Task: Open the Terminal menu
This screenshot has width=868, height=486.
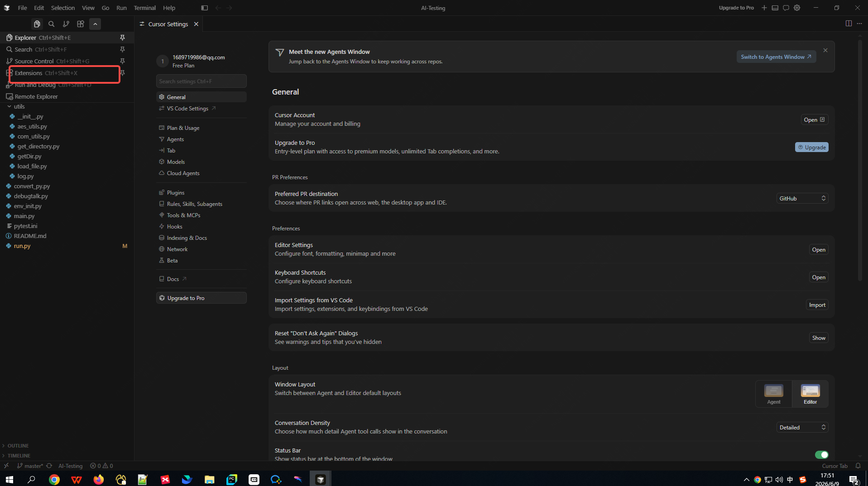Action: tap(144, 8)
